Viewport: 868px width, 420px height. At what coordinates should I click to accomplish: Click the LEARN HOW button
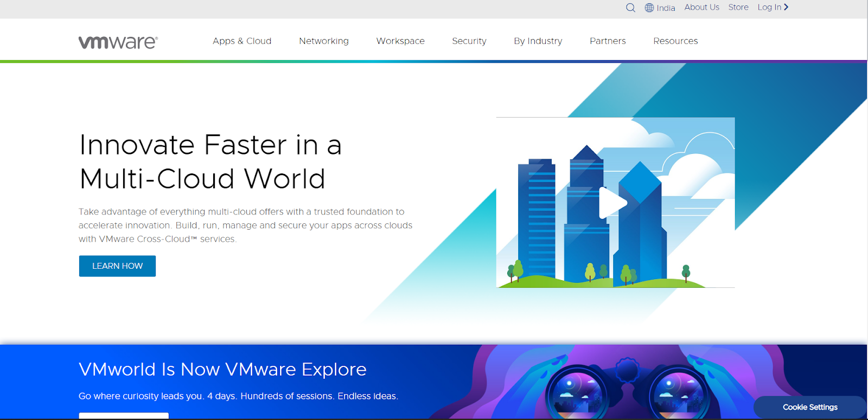pyautogui.click(x=117, y=266)
